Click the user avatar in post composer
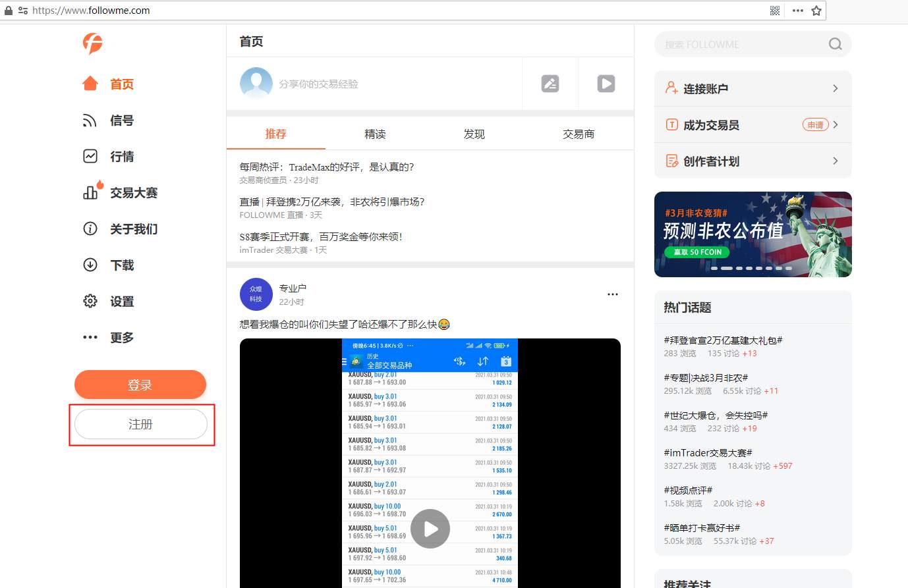The height and width of the screenshot is (588, 908). pos(256,84)
